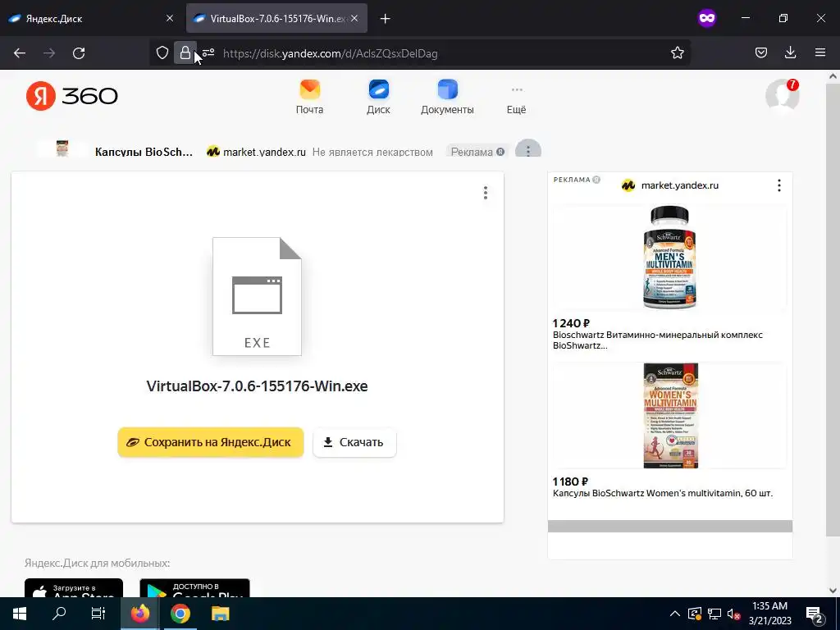Save page to Pocket
This screenshot has height=630, width=840.
(760, 52)
